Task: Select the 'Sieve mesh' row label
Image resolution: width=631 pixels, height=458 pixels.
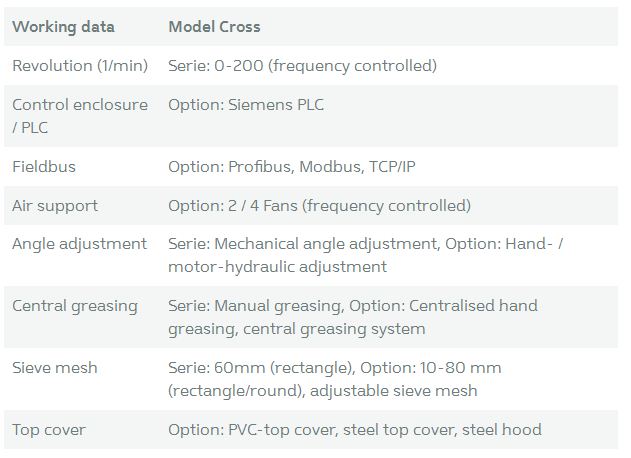Action: (55, 368)
